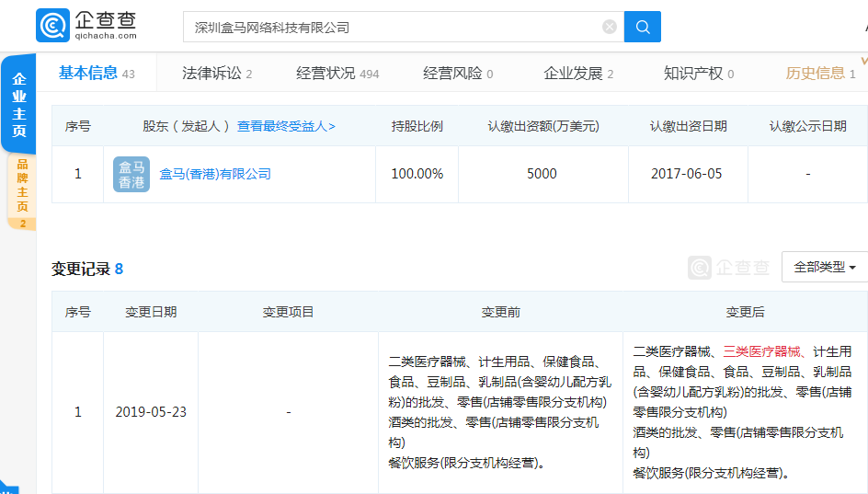
Task: Click the search field containing 深圳盒马网络科技有限公司
Action: tap(404, 27)
